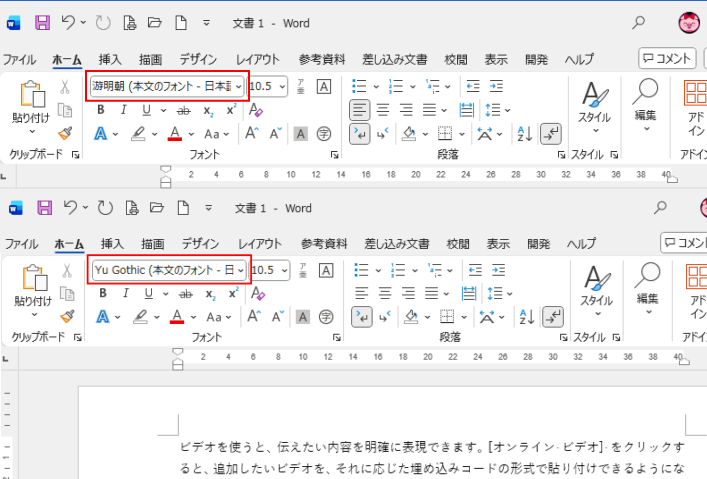Expand line spacing arrow in upper window
This screenshot has height=479, width=707.
tap(508, 110)
